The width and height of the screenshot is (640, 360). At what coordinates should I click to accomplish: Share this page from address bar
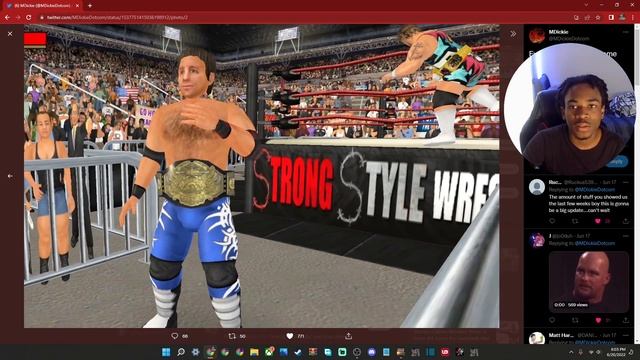point(587,18)
